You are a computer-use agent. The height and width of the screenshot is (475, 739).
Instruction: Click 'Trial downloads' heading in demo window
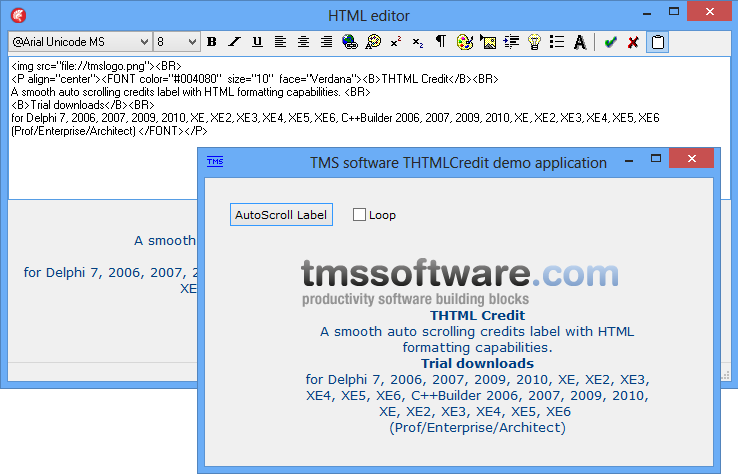click(477, 363)
